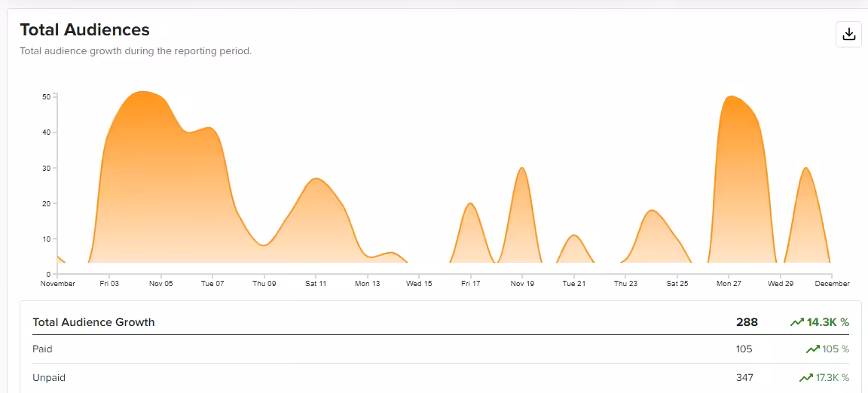Viewport: 868px width, 393px height.
Task: Click the November x-axis label
Action: tap(57, 283)
